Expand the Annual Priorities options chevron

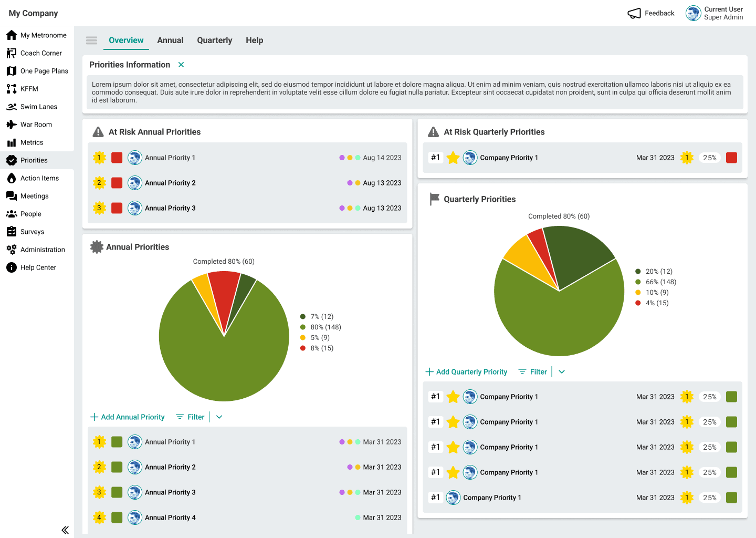click(x=219, y=417)
